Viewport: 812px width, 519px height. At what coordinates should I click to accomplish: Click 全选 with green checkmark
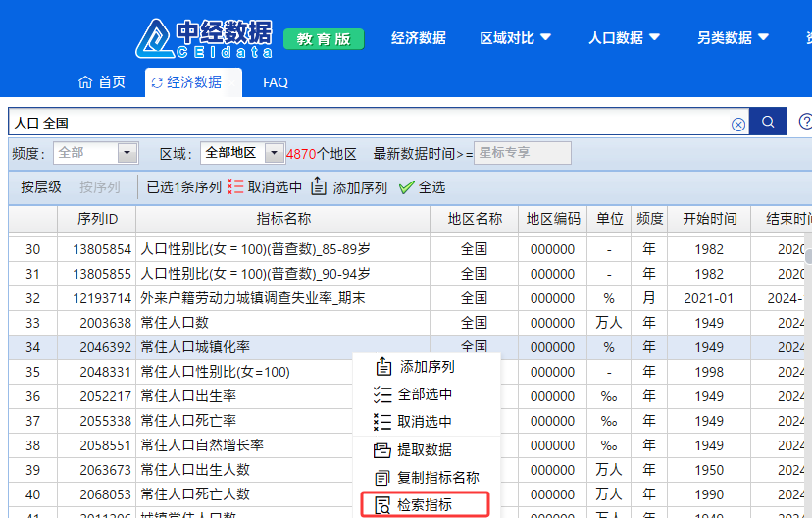click(x=422, y=187)
